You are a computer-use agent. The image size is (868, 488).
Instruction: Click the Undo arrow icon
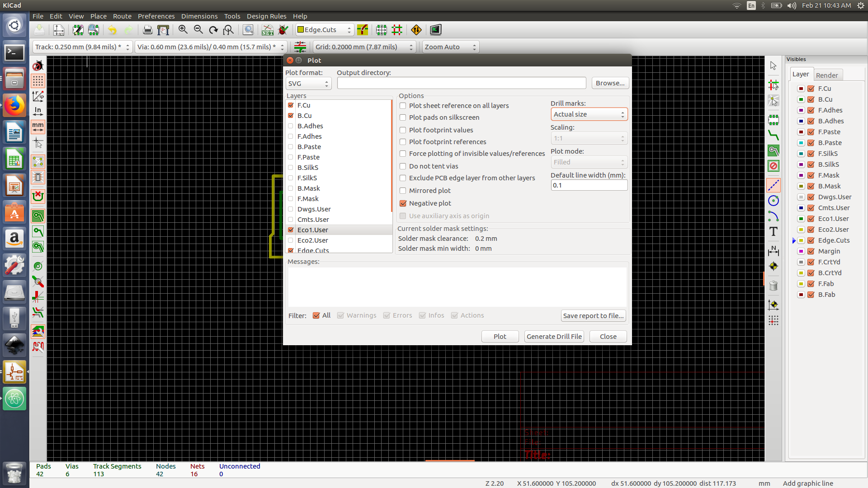[x=112, y=30]
